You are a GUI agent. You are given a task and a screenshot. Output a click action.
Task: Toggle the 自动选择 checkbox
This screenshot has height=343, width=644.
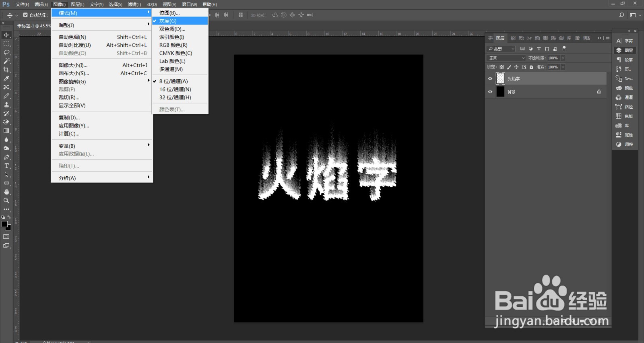click(x=25, y=15)
